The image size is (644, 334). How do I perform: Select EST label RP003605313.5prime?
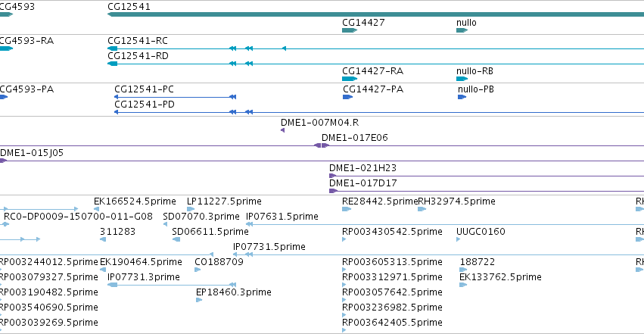392,262
